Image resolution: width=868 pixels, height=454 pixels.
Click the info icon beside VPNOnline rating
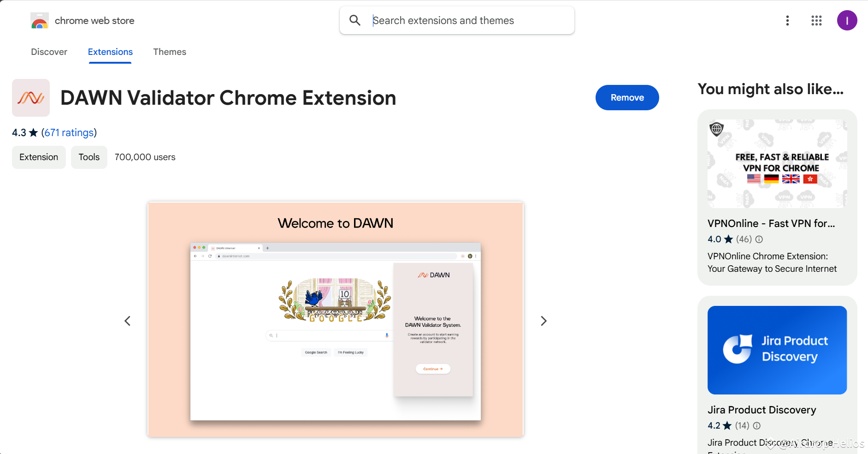759,239
